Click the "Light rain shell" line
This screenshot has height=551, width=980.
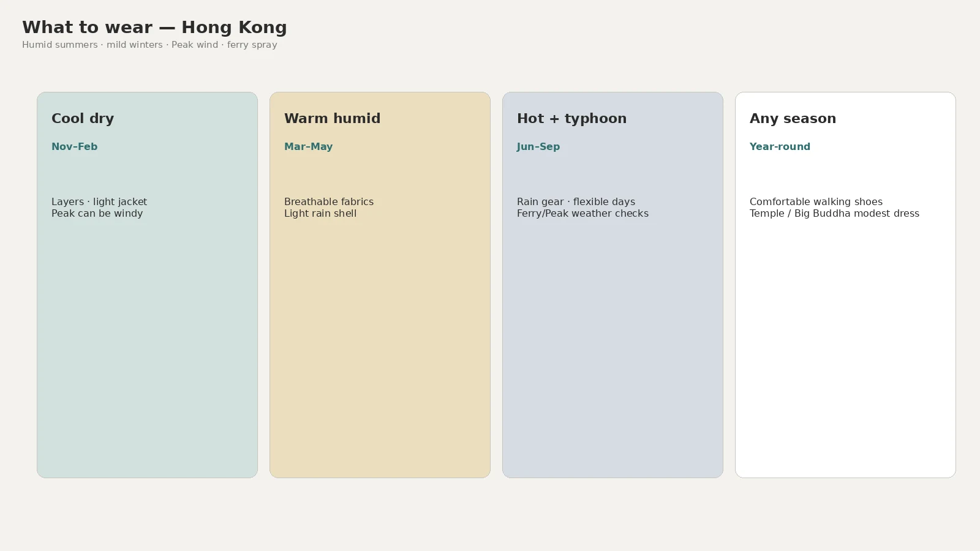tap(320, 213)
